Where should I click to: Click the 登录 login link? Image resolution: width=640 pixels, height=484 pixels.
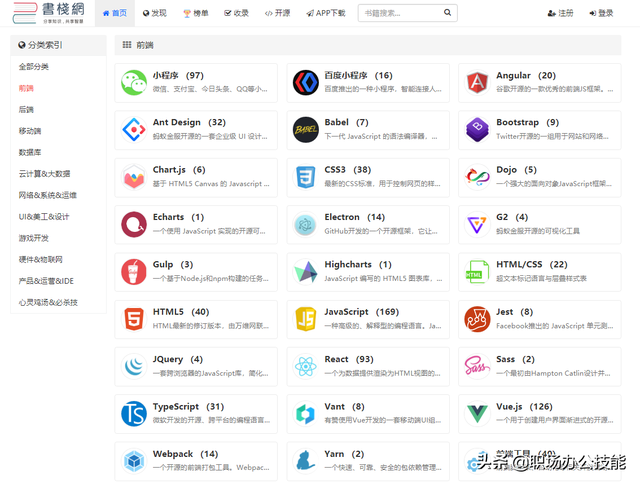click(x=601, y=13)
